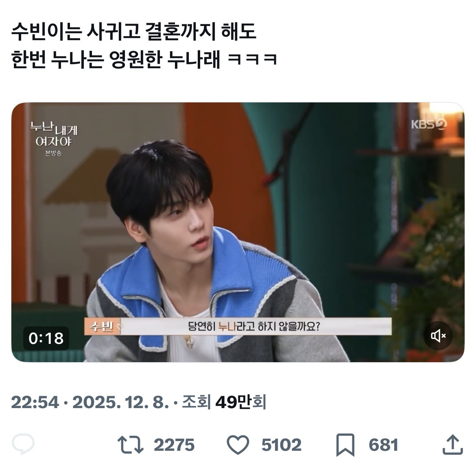This screenshot has height=465, width=476.
Task: Open the 681 bookmarks count
Action: click(x=383, y=445)
